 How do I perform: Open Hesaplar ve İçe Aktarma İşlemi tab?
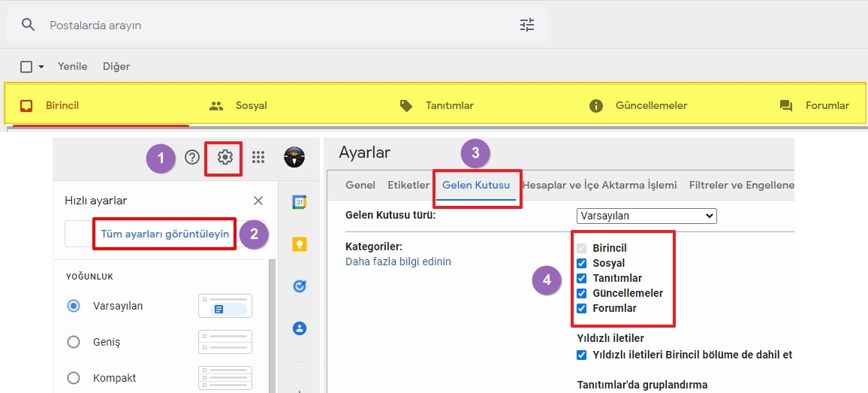[x=599, y=185]
